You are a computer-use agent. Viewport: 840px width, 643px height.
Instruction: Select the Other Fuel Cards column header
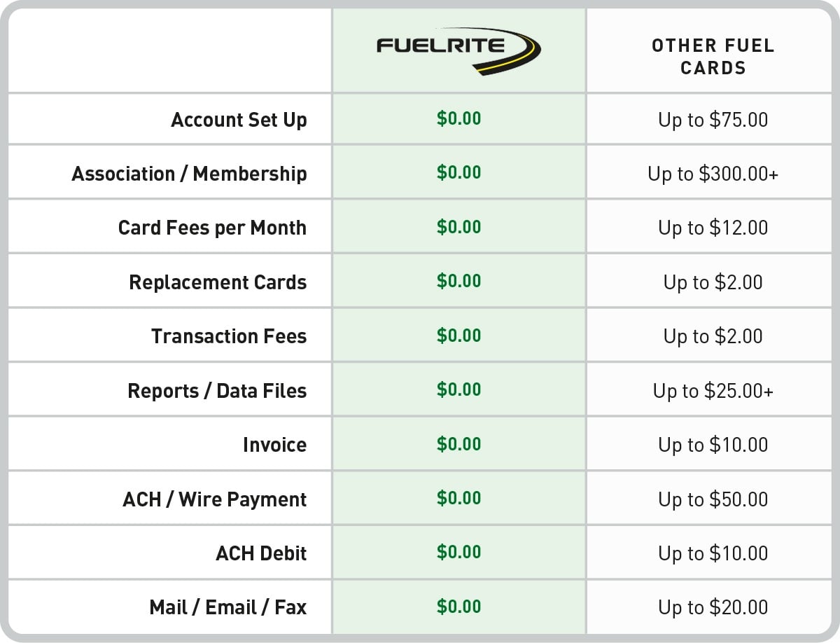click(713, 57)
